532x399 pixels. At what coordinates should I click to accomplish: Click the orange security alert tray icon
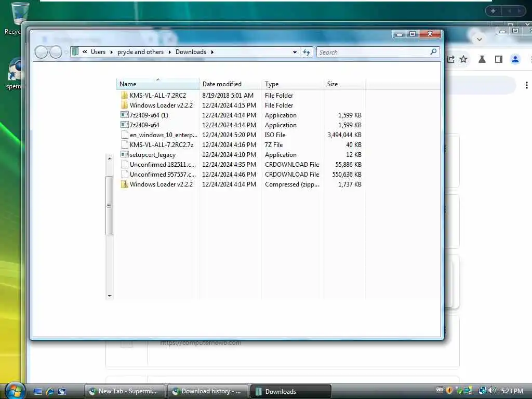coord(449,391)
